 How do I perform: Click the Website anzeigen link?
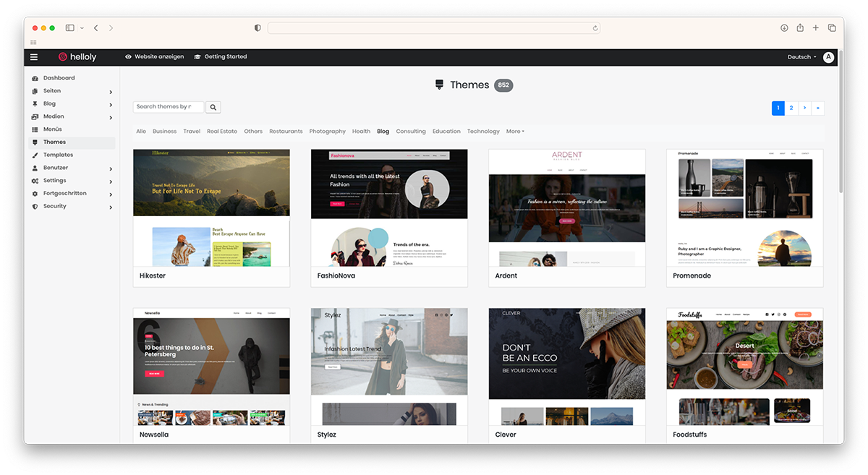click(x=154, y=57)
